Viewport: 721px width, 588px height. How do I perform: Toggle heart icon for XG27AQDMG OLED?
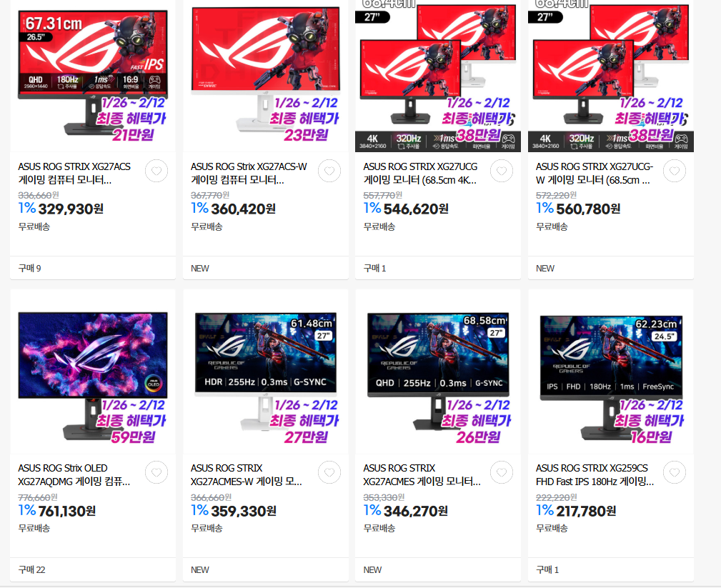point(156,472)
